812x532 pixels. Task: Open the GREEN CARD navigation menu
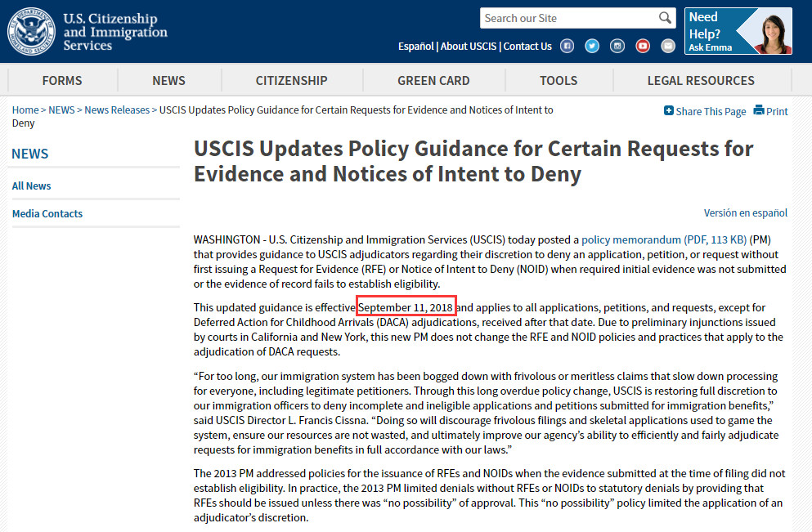433,80
